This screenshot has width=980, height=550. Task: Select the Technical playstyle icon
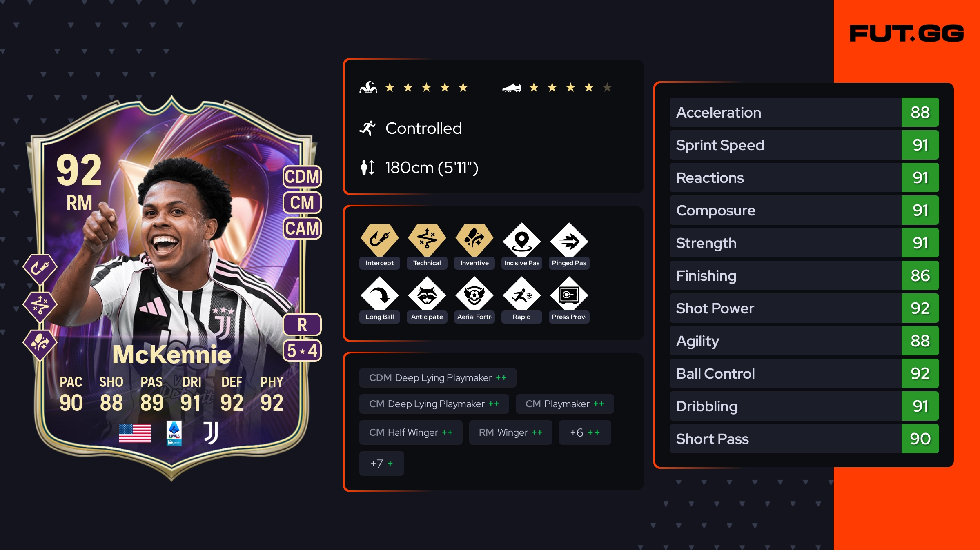pos(427,240)
